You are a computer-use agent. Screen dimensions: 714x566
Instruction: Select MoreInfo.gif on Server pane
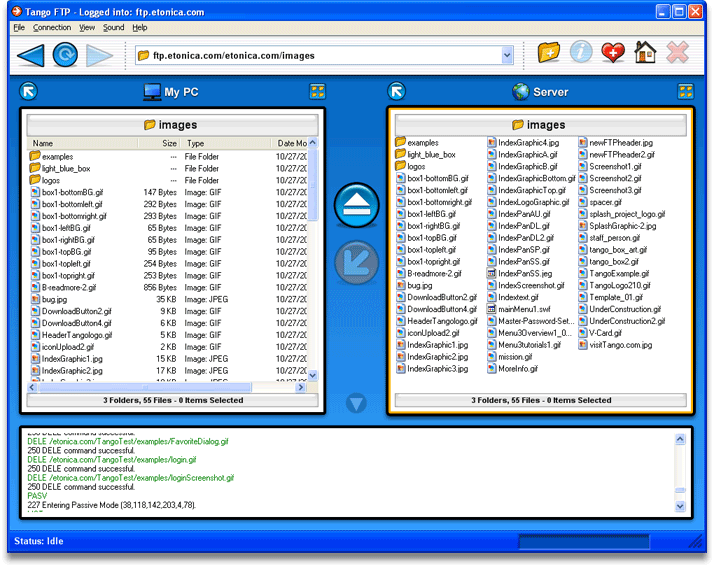click(512, 369)
